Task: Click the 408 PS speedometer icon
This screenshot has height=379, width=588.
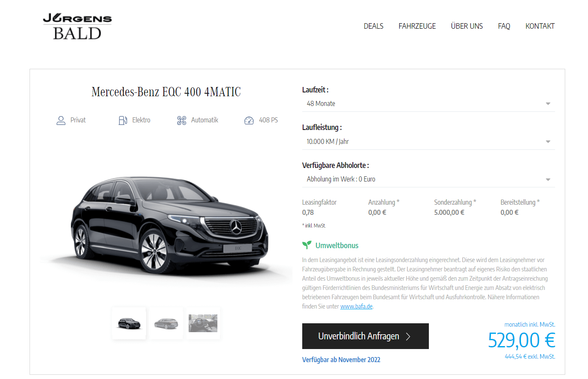Action: [249, 121]
